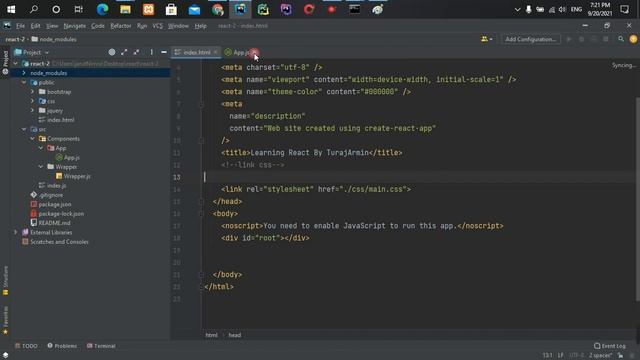Screen dimensions: 640x360
Task: Click the Debug bug icon
Action: [581, 39]
